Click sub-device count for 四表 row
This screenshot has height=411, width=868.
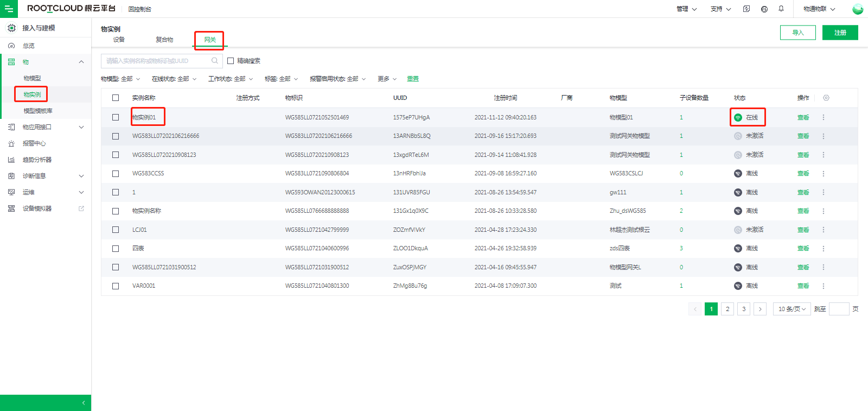681,249
